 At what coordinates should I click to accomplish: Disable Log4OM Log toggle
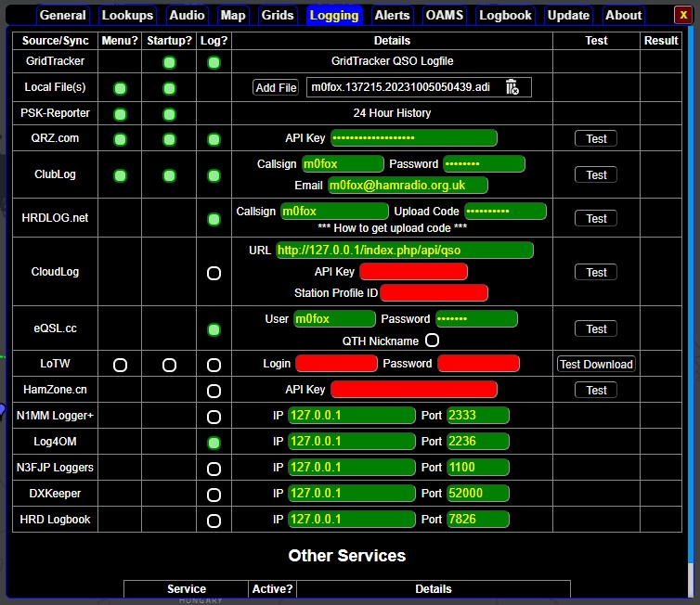(x=214, y=443)
